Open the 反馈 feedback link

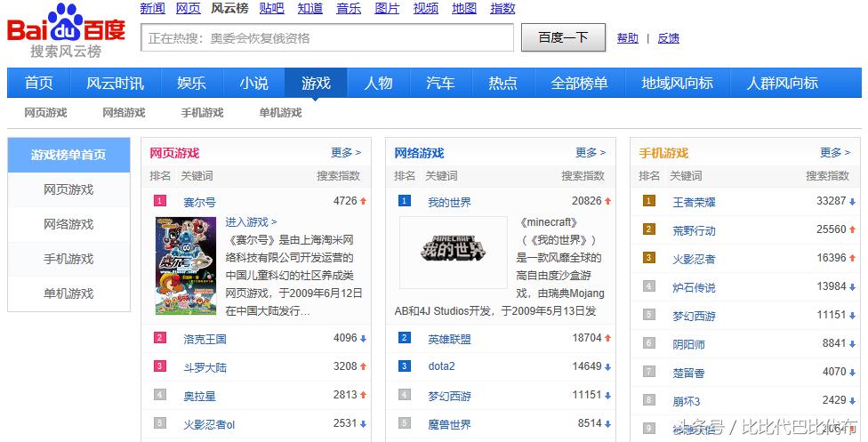click(x=668, y=38)
